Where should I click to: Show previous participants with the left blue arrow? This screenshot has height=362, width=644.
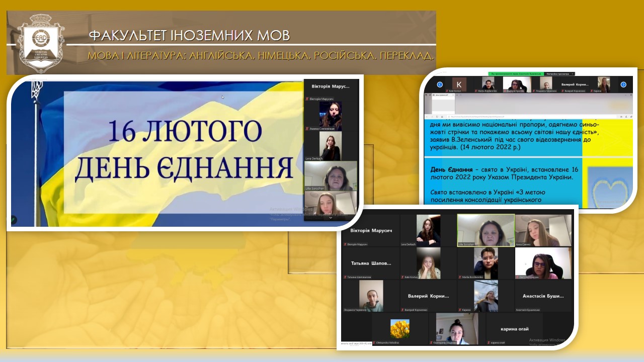[x=440, y=84]
